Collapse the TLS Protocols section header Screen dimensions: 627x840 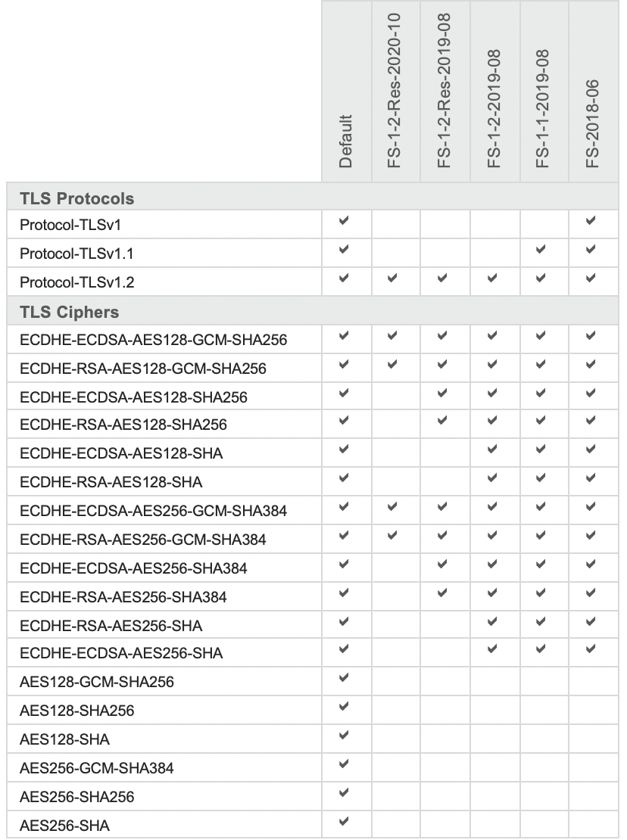click(x=76, y=198)
